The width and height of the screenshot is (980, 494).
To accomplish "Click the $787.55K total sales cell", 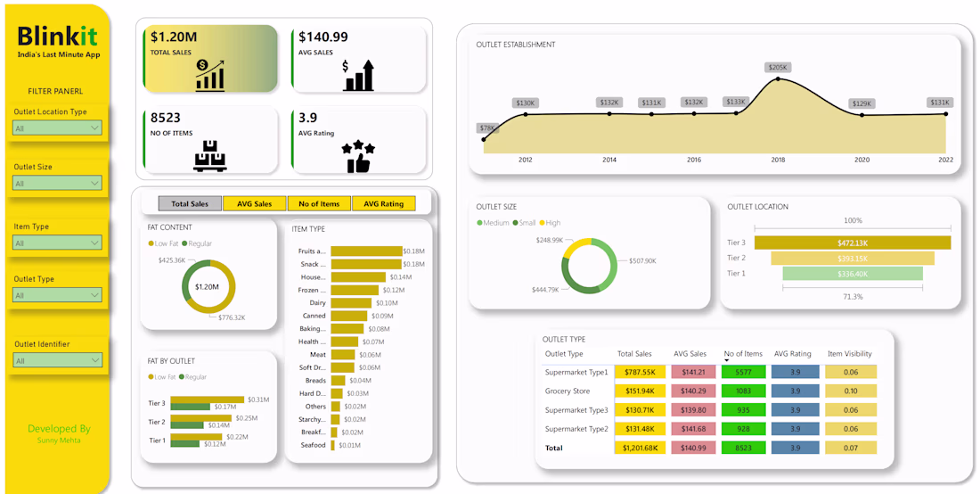I will pyautogui.click(x=640, y=372).
